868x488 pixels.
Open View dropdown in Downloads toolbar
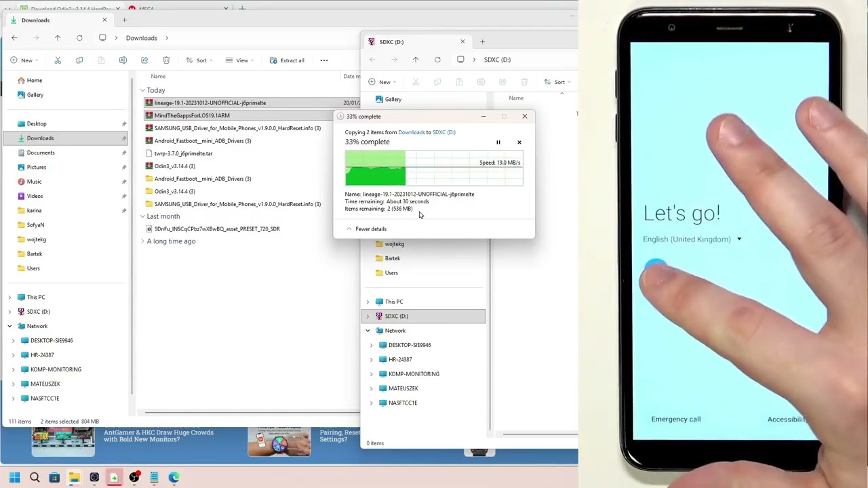click(x=239, y=60)
